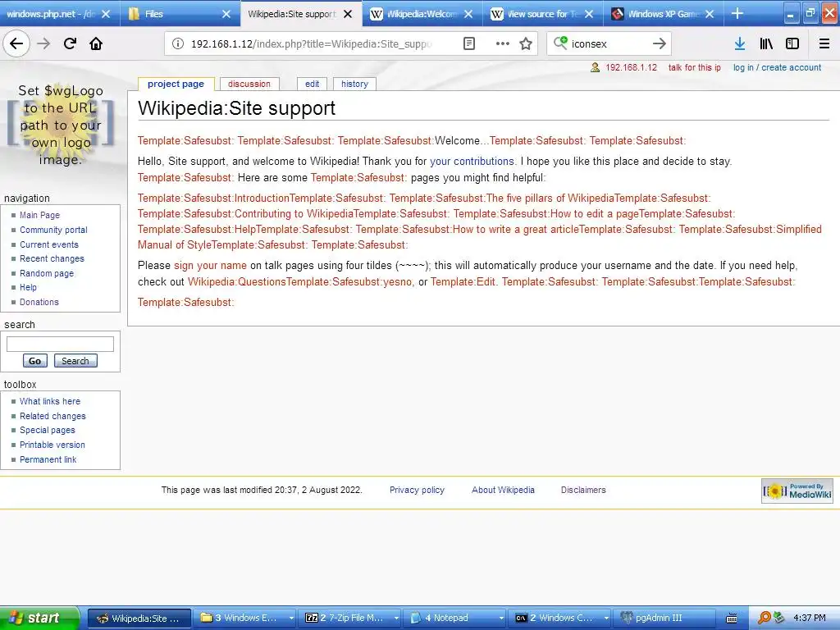Close the Wikipedia:Site support tab
The height and width of the screenshot is (630, 840).
coord(348,14)
